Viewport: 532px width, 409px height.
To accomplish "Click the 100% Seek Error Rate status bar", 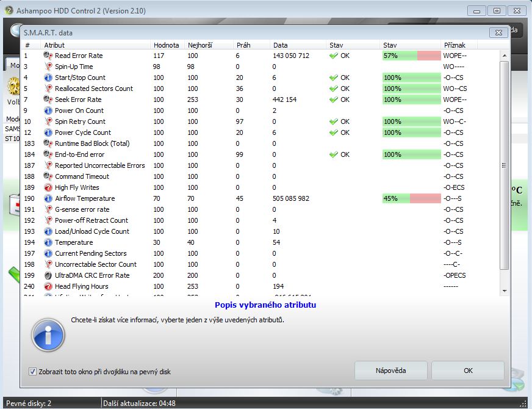I will coord(412,100).
